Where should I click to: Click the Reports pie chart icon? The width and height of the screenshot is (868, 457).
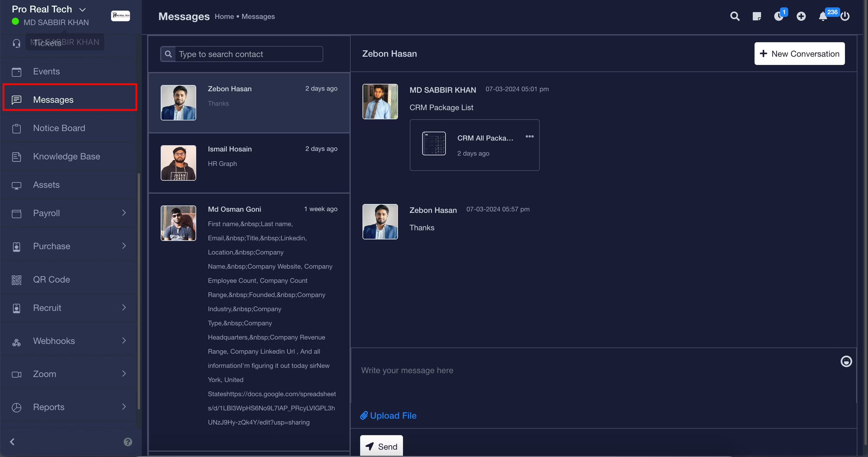click(x=17, y=407)
